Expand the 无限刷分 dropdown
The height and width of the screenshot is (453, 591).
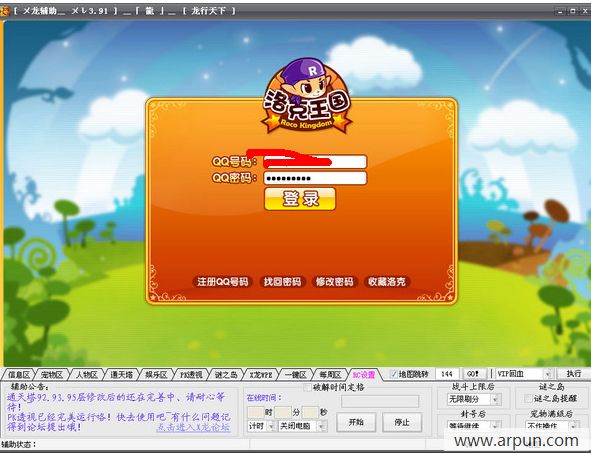click(495, 399)
